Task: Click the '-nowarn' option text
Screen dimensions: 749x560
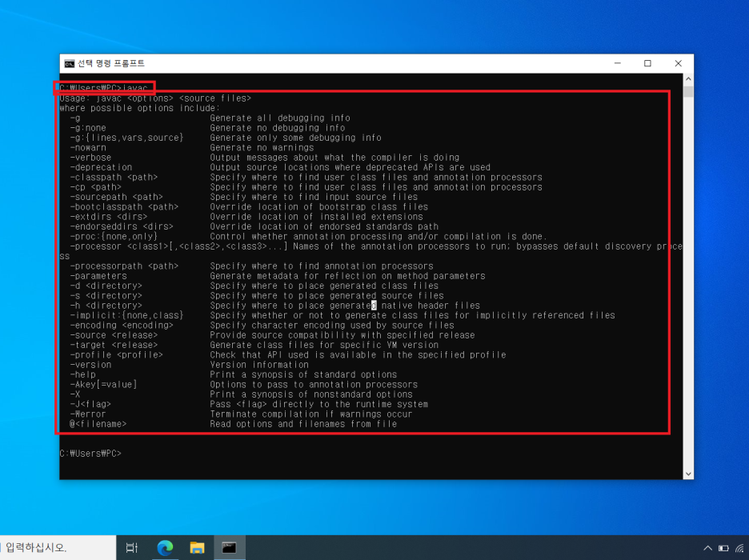Action: click(x=88, y=147)
